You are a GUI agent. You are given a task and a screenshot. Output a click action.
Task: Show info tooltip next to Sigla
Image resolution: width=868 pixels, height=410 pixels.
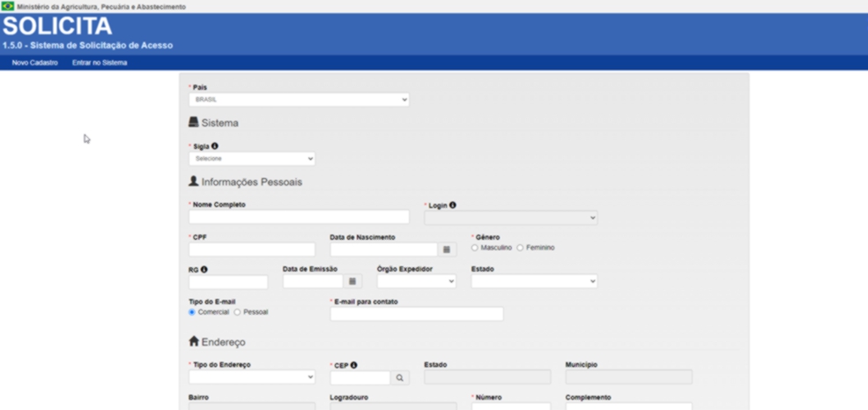[x=215, y=146]
